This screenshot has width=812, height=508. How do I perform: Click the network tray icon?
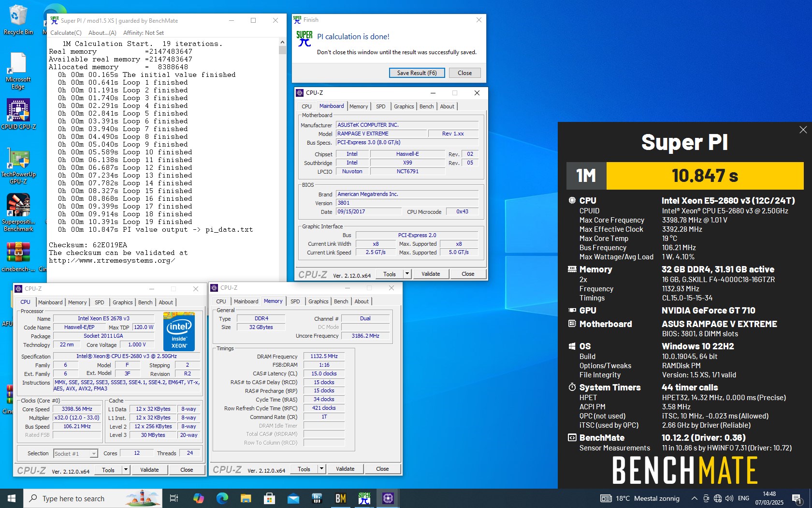click(x=717, y=498)
